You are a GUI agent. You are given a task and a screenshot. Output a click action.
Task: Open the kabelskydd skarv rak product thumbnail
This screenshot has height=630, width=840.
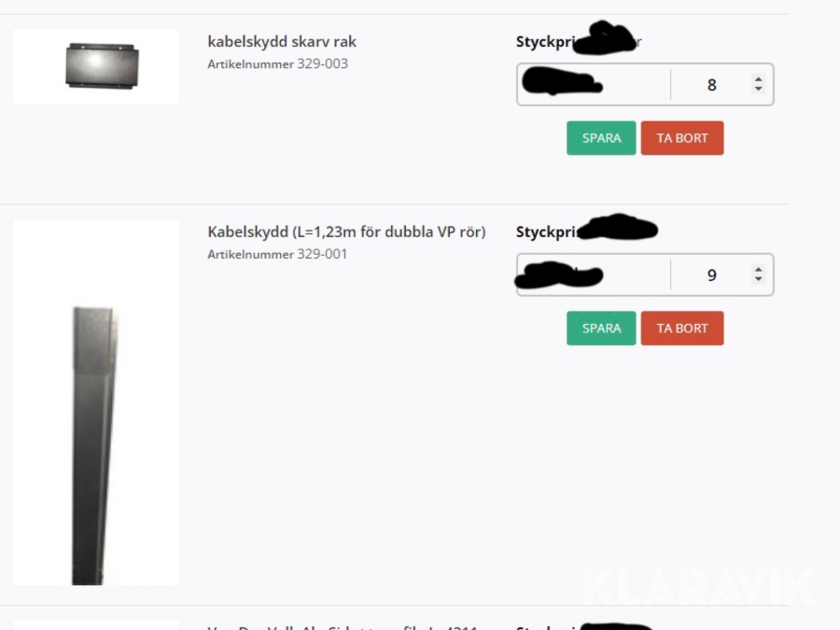[x=96, y=66]
